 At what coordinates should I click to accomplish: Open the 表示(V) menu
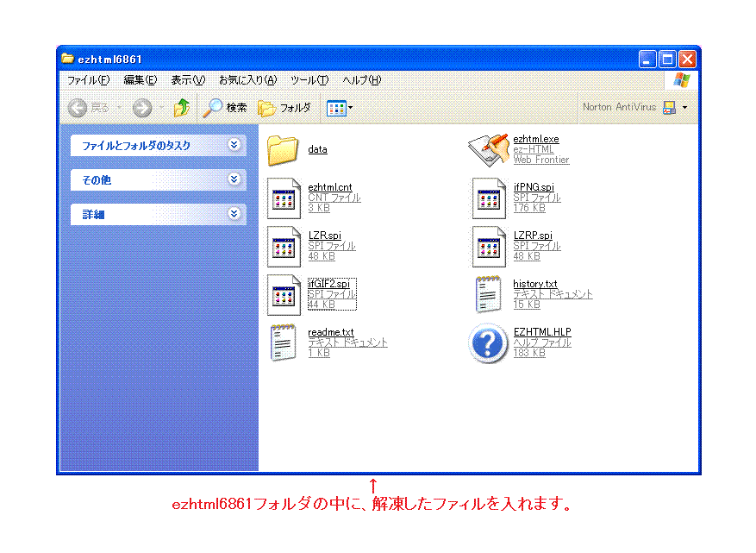pyautogui.click(x=188, y=80)
